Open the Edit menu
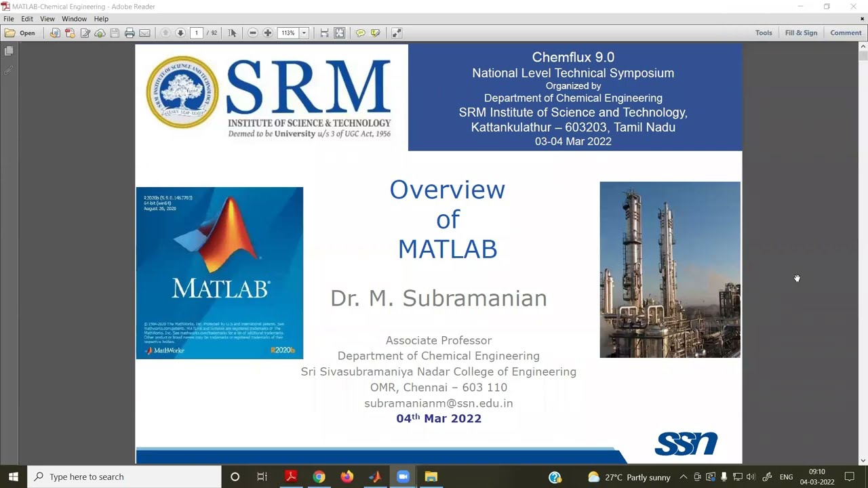The image size is (868, 488). coord(27,19)
